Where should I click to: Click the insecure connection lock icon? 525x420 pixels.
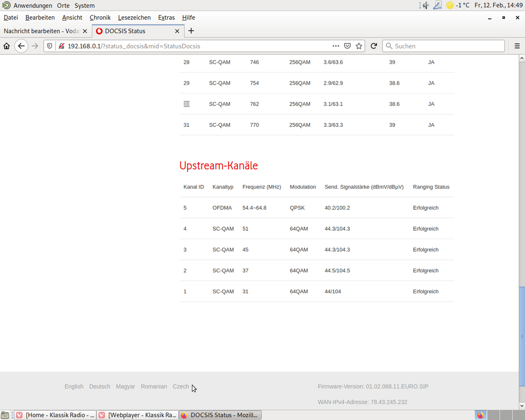(61, 46)
